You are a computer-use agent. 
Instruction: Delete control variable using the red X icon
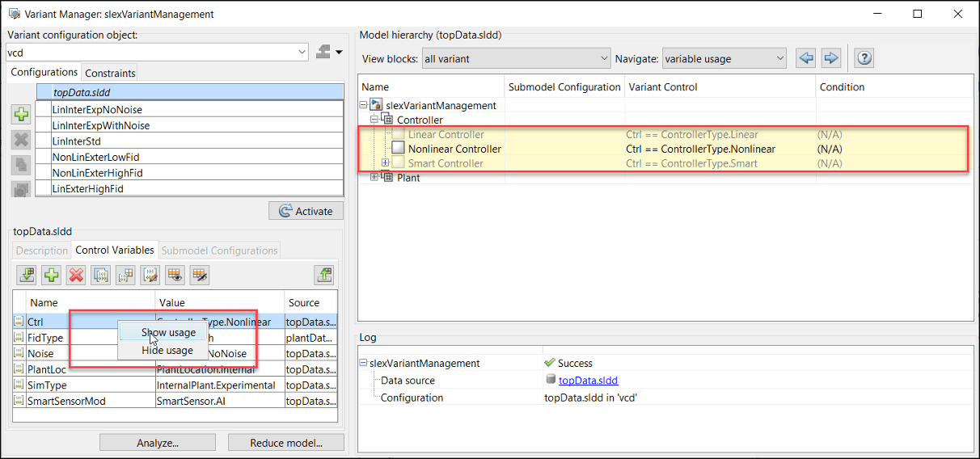(76, 275)
